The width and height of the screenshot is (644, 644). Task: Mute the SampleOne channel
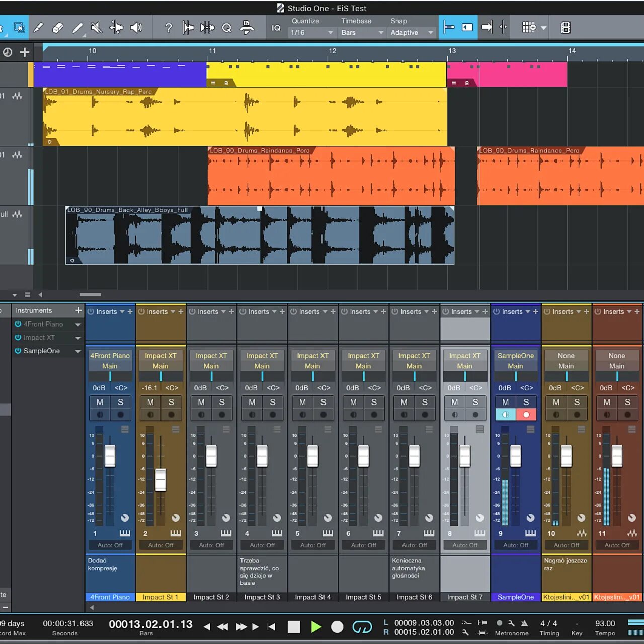coord(505,402)
